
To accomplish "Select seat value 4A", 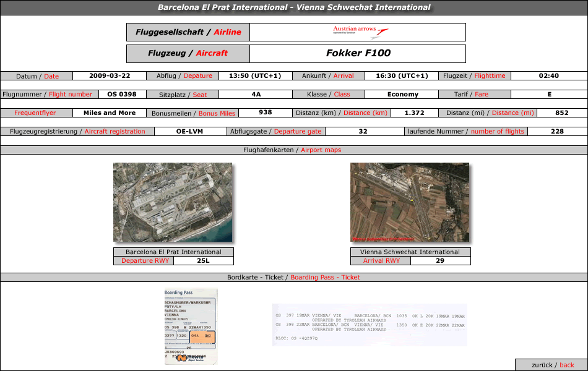I will coord(256,94).
